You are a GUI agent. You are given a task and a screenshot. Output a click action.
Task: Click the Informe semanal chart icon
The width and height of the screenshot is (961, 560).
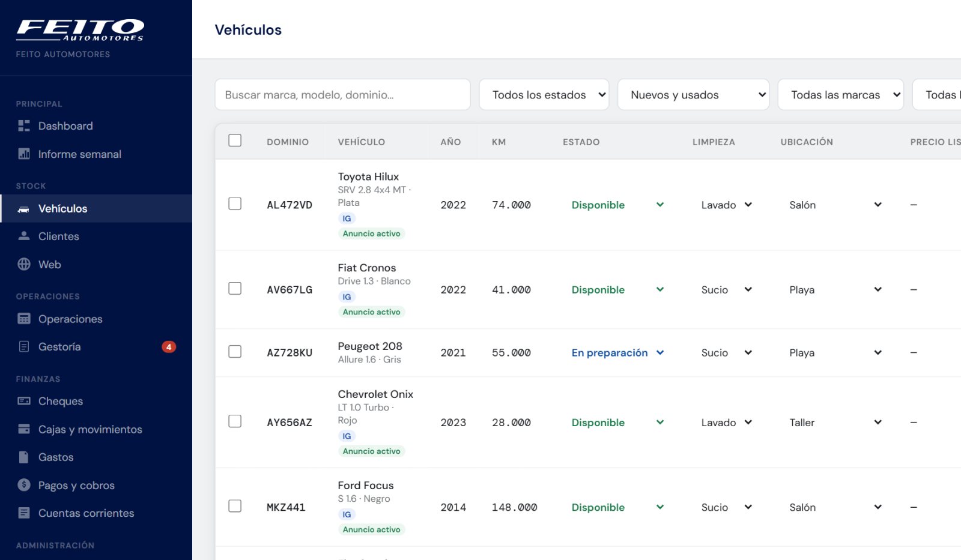coord(24,154)
